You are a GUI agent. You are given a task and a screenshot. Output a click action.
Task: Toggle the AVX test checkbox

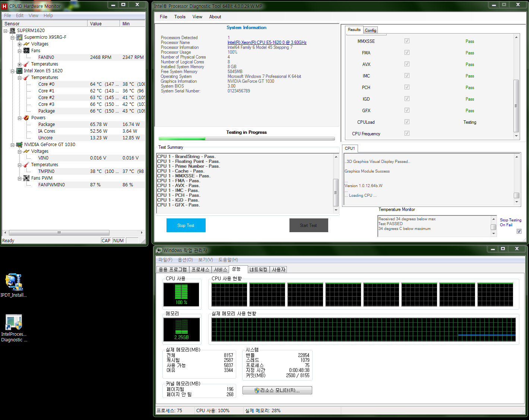tap(407, 64)
